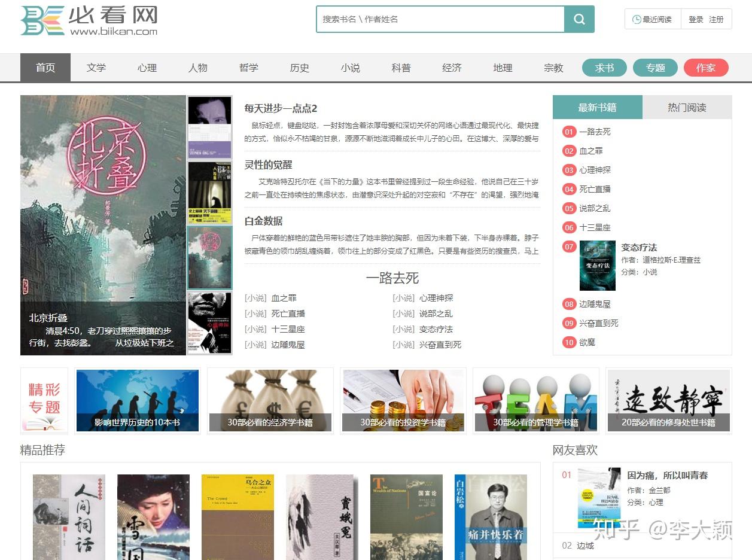Open 边陲鬼屋 in the center list

(288, 345)
